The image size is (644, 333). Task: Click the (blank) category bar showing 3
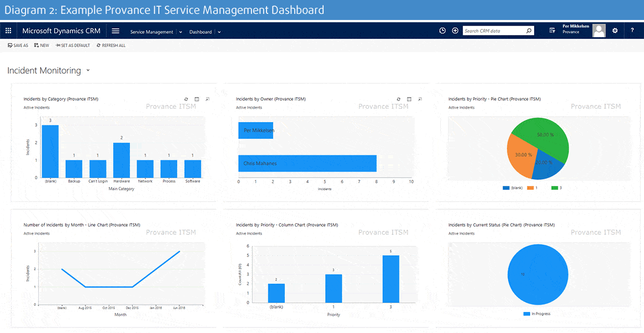pos(50,152)
